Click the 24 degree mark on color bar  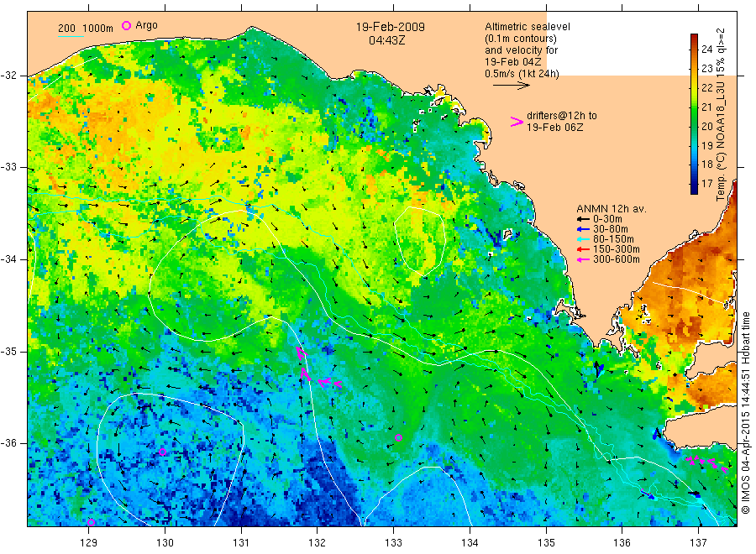click(706, 49)
